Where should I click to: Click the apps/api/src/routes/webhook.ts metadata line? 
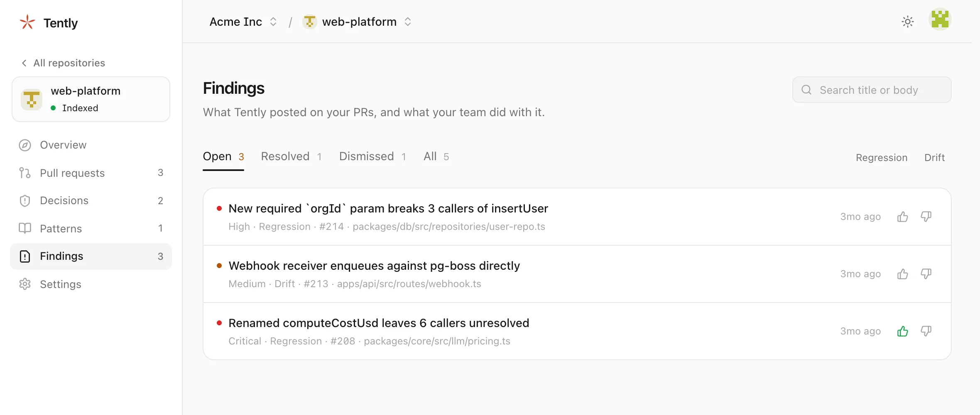tap(355, 284)
